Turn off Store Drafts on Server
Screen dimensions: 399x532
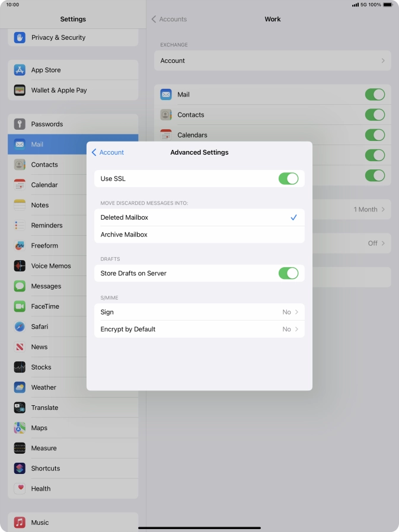(x=288, y=273)
